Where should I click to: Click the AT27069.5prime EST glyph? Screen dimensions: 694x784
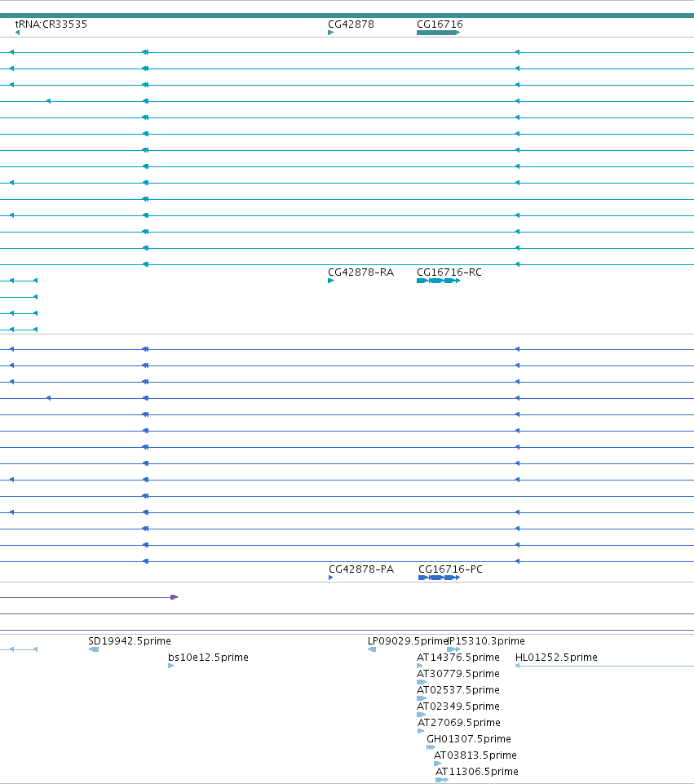[421, 731]
